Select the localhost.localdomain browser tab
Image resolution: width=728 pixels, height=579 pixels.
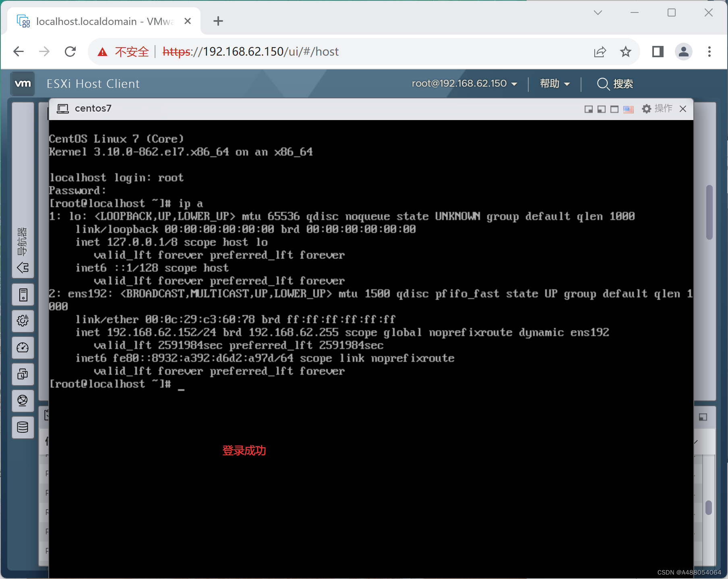pyautogui.click(x=104, y=21)
